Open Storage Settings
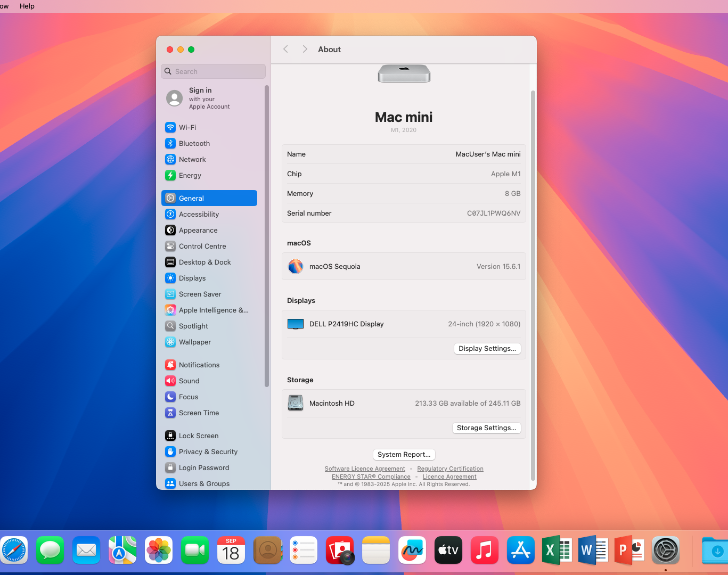This screenshot has width=728, height=575. click(486, 428)
